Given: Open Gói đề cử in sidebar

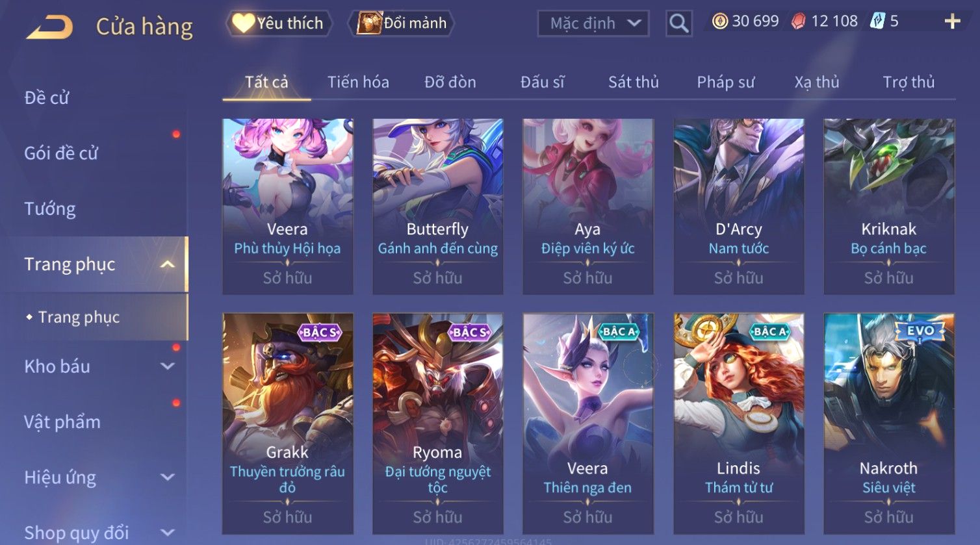Looking at the screenshot, I should tap(61, 153).
